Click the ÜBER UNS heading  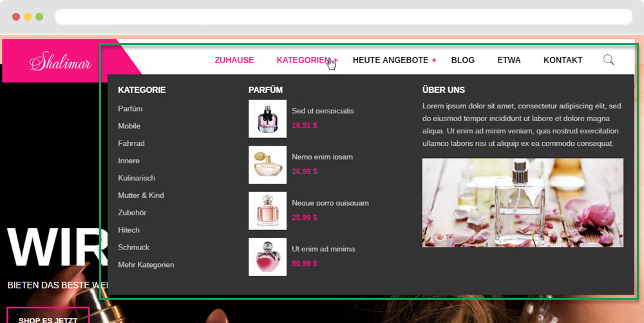(x=444, y=90)
